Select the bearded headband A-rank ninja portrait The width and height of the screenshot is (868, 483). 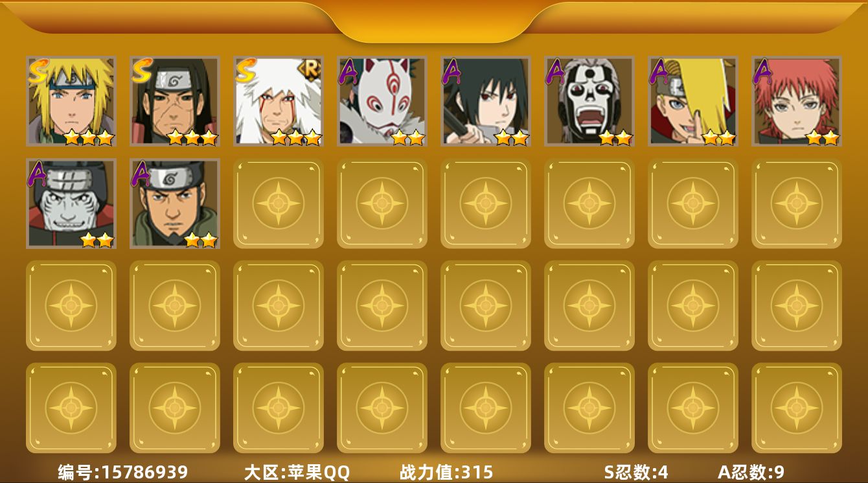(x=175, y=204)
